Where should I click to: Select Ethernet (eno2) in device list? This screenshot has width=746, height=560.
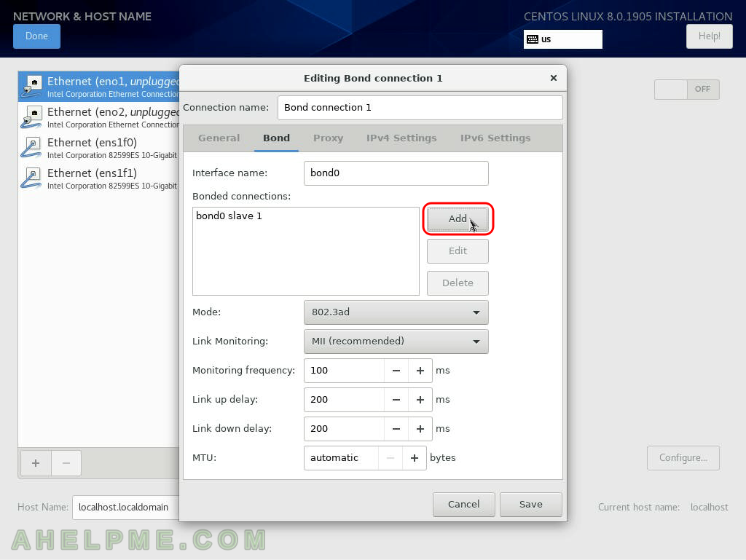(x=99, y=117)
